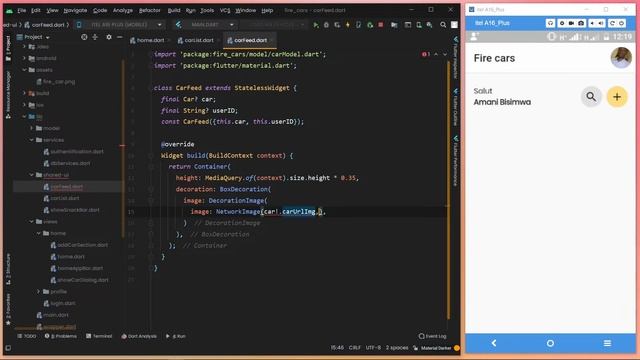
Task: Open the Dart Analysis tool window
Action: (x=139, y=336)
